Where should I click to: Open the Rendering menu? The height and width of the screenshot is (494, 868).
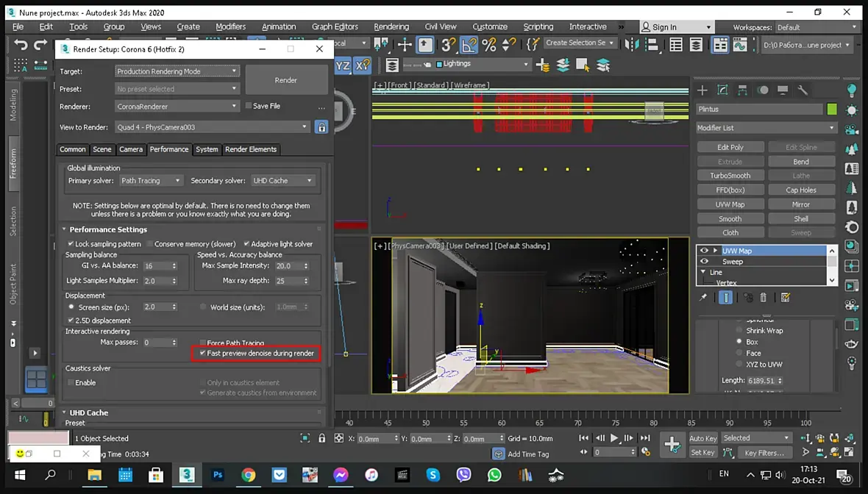coord(391,26)
